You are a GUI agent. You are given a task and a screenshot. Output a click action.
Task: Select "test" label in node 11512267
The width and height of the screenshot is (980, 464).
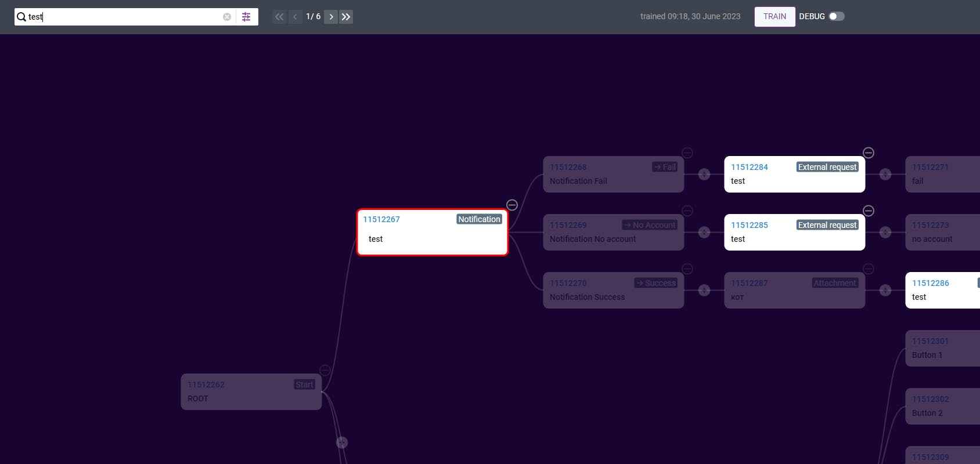376,239
